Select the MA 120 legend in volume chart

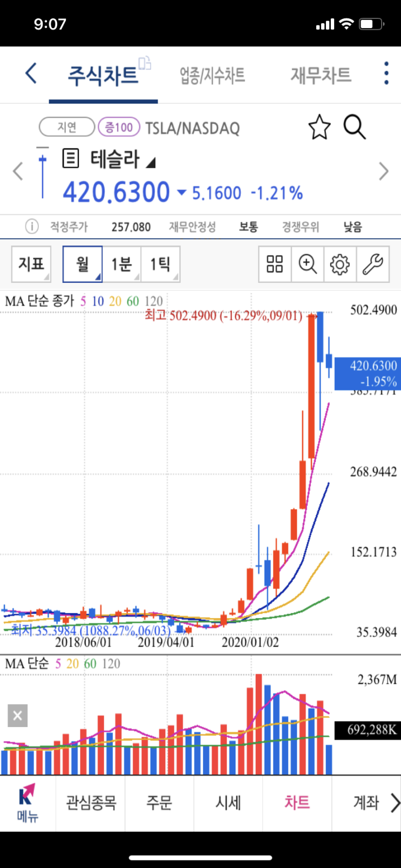111,663
